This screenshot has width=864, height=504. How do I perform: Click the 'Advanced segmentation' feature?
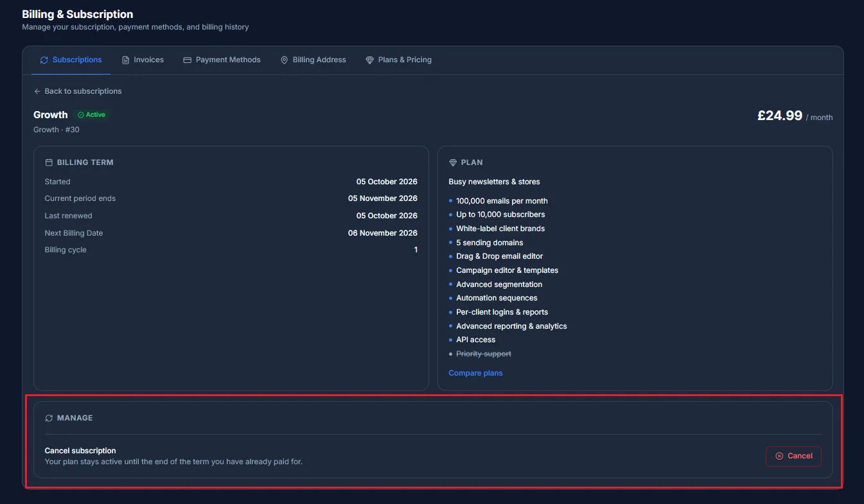click(x=499, y=284)
